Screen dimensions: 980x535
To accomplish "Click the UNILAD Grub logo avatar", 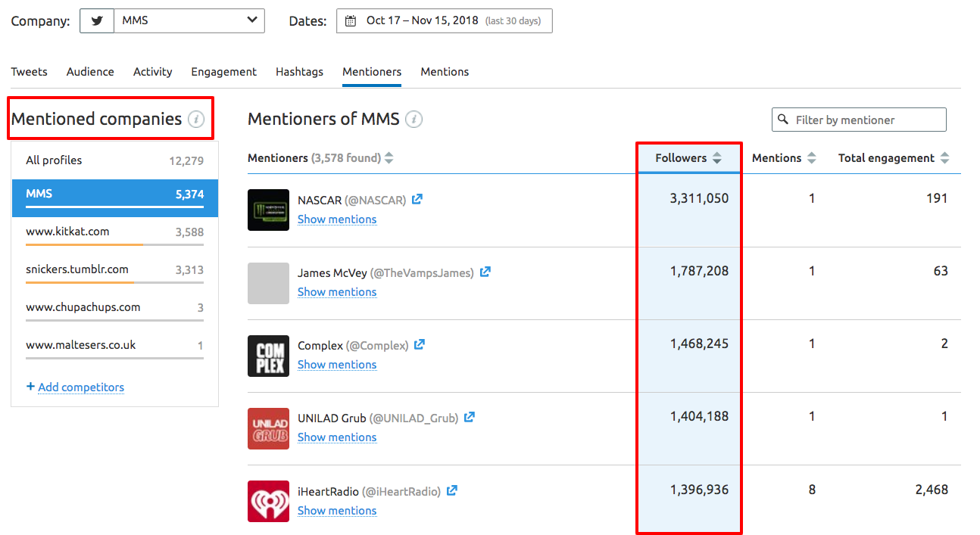I will point(268,428).
